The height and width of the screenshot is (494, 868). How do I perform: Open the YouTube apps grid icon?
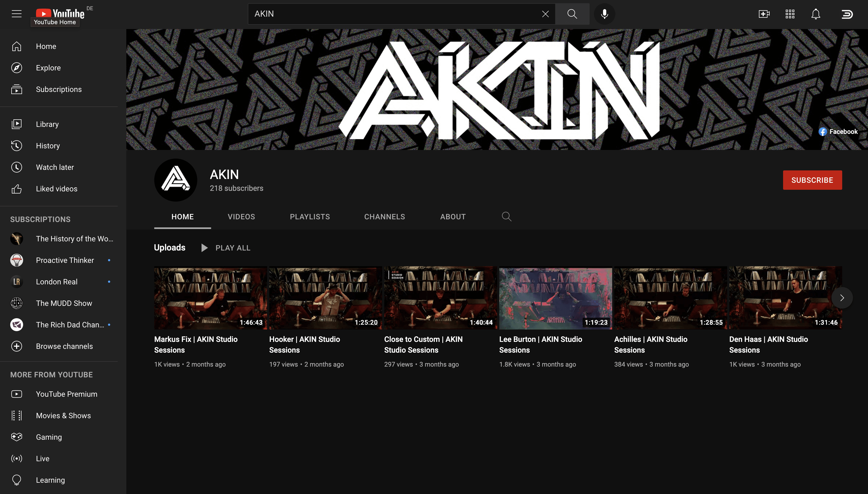790,14
